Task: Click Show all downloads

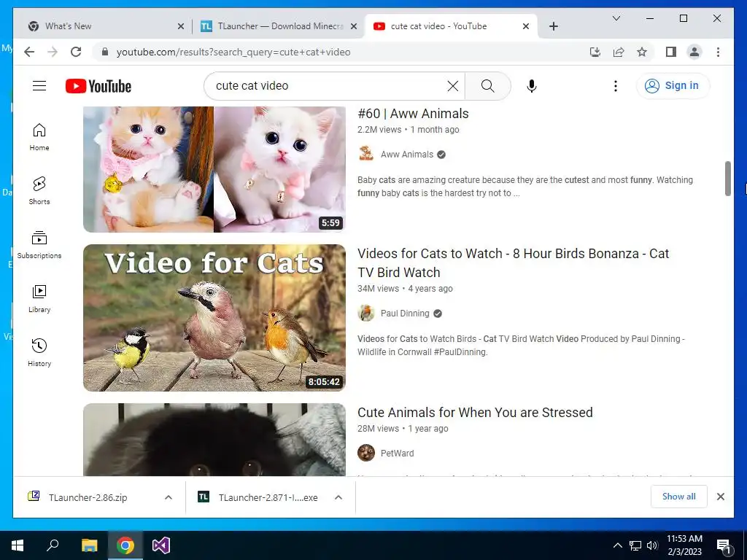Action: coord(679,496)
